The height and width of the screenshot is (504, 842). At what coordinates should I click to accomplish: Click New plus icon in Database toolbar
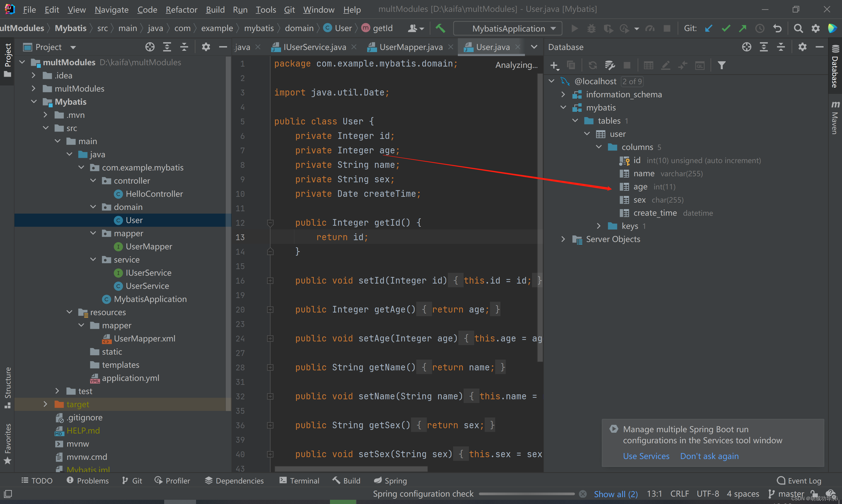tap(554, 65)
